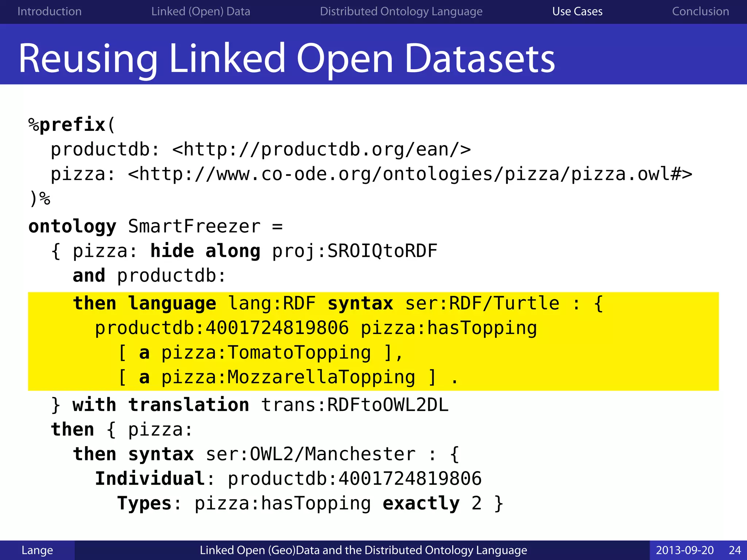Jump to Distributed Ontology Language section
The image size is (747, 560).
(401, 11)
